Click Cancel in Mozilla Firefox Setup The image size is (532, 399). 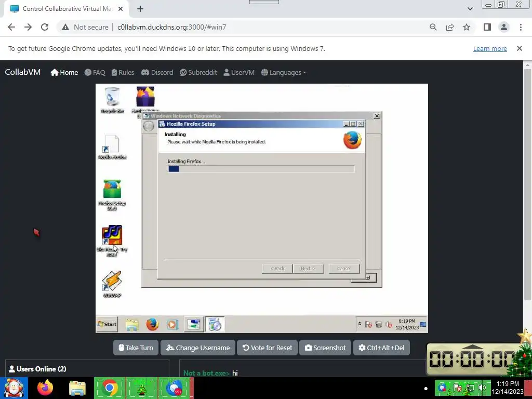pyautogui.click(x=344, y=269)
